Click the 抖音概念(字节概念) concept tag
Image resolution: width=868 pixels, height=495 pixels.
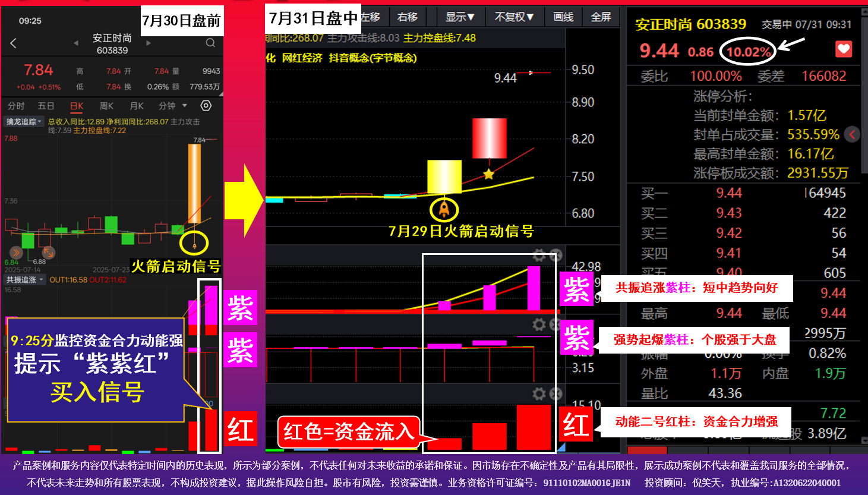click(373, 58)
